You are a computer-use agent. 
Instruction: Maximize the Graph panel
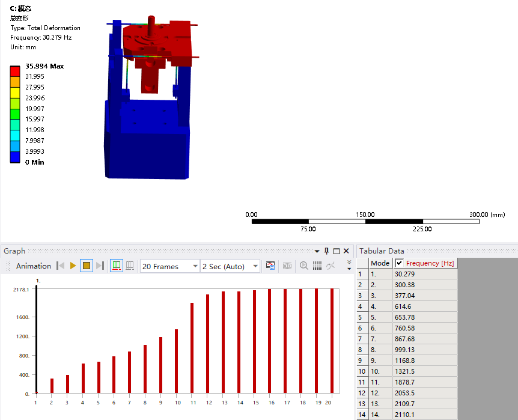pyautogui.click(x=337, y=251)
